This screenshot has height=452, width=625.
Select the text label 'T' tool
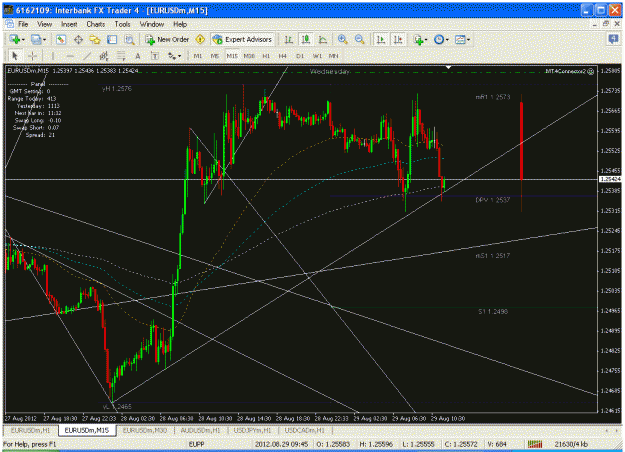pyautogui.click(x=155, y=56)
